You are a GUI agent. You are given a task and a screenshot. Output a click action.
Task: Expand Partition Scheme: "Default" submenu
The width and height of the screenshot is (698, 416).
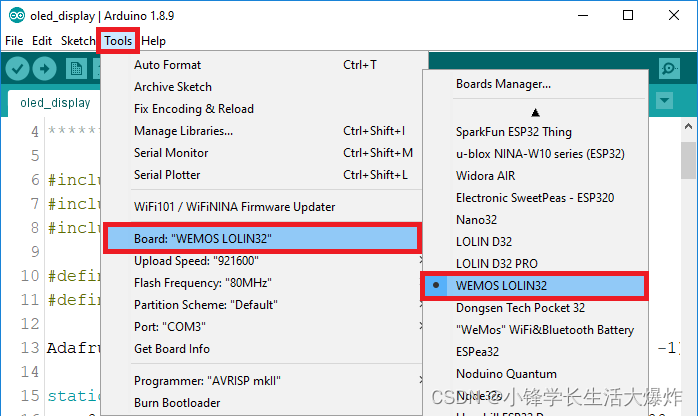coord(262,305)
